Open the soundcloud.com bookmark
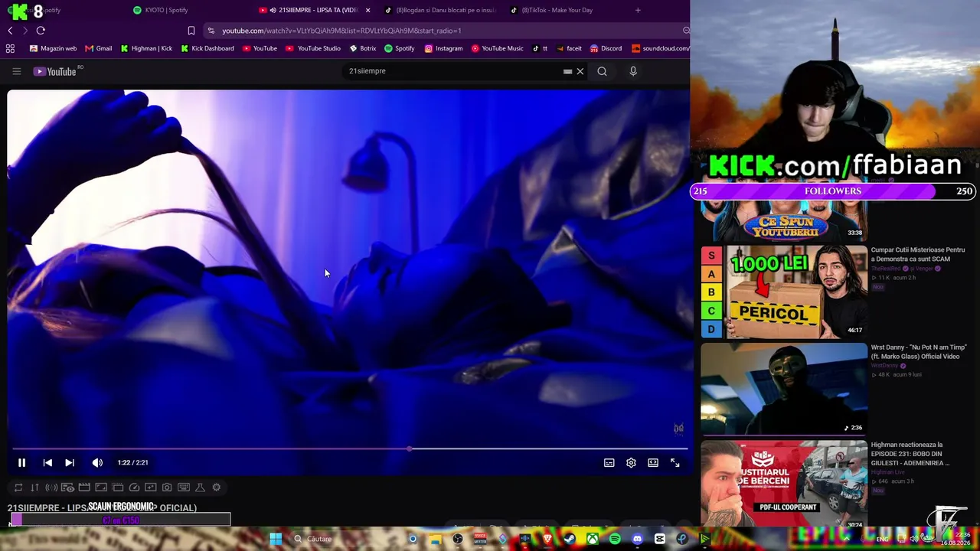 [x=660, y=48]
